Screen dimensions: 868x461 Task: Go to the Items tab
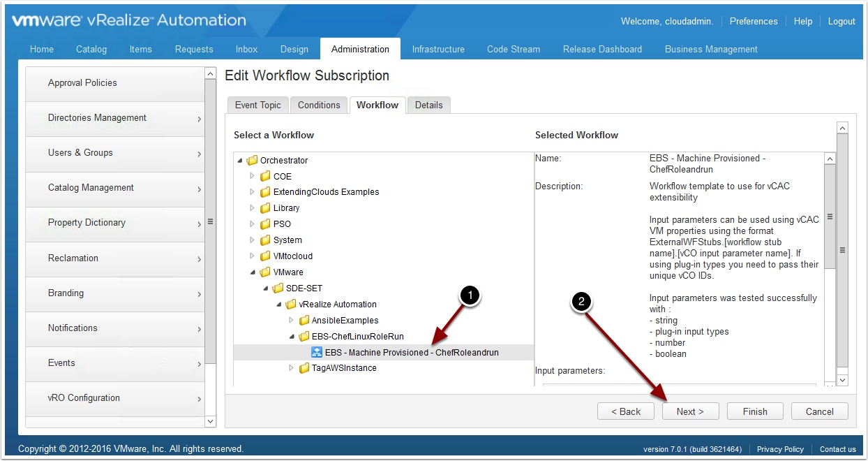click(141, 50)
